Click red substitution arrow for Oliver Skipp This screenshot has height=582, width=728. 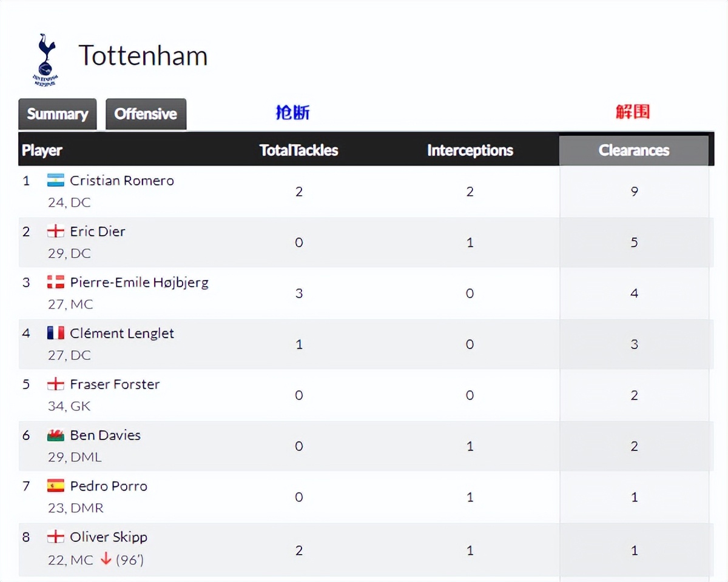pos(106,560)
